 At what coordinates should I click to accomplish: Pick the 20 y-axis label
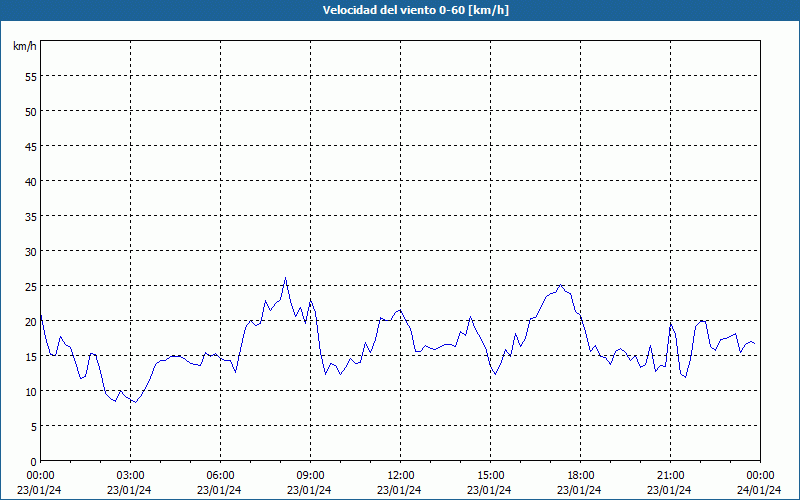(31, 321)
